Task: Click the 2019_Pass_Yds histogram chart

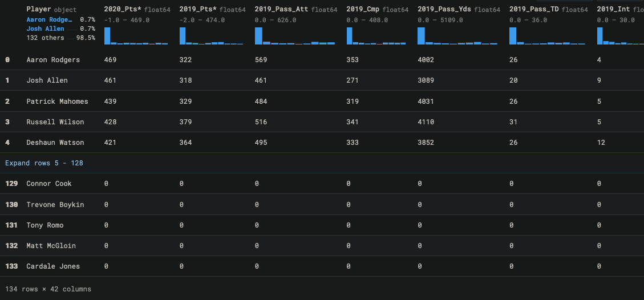Action: (x=457, y=36)
